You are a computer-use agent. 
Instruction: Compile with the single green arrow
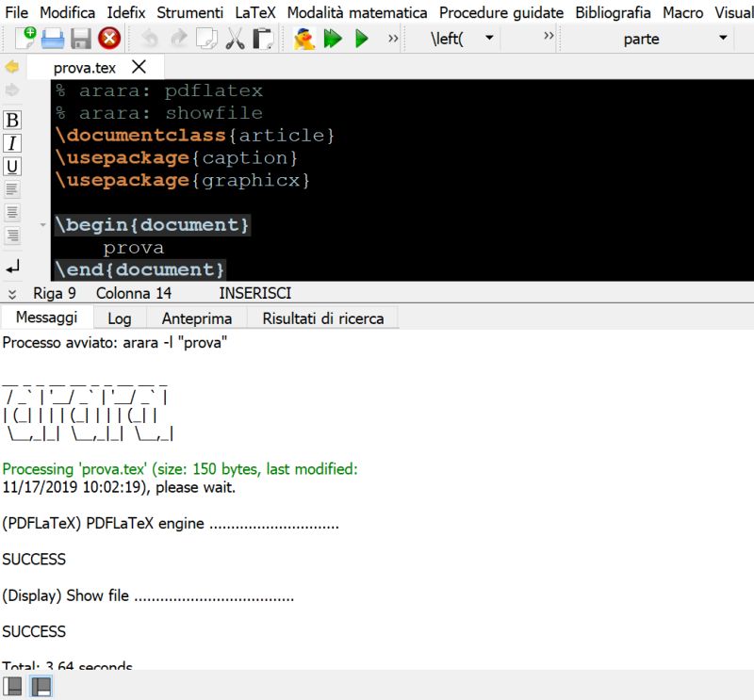tap(362, 39)
